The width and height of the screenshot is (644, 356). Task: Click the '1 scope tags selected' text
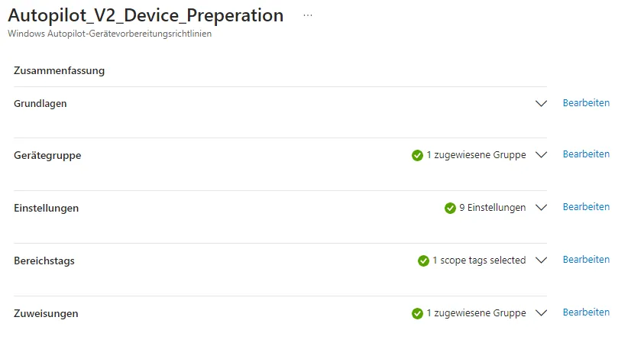(x=479, y=261)
